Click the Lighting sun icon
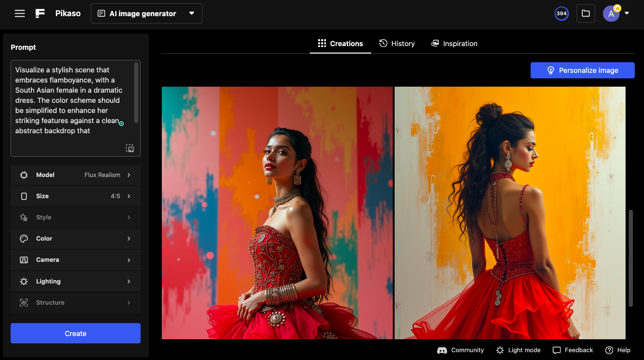Image resolution: width=644 pixels, height=360 pixels. tap(23, 281)
